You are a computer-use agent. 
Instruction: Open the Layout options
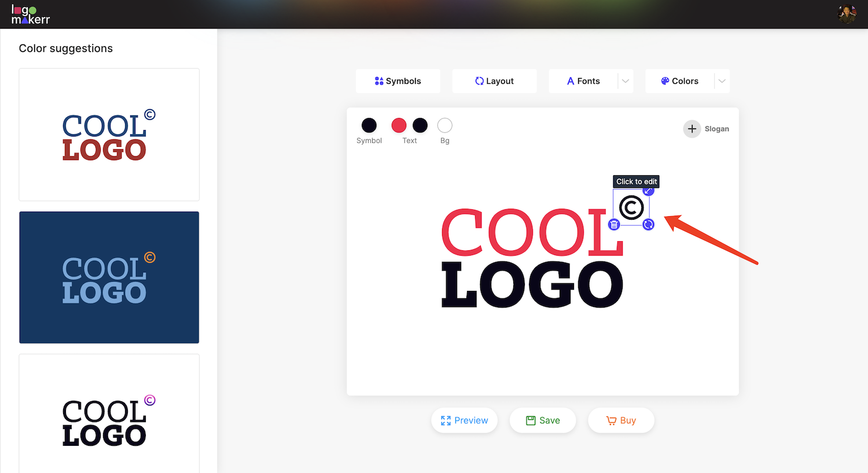tap(495, 81)
